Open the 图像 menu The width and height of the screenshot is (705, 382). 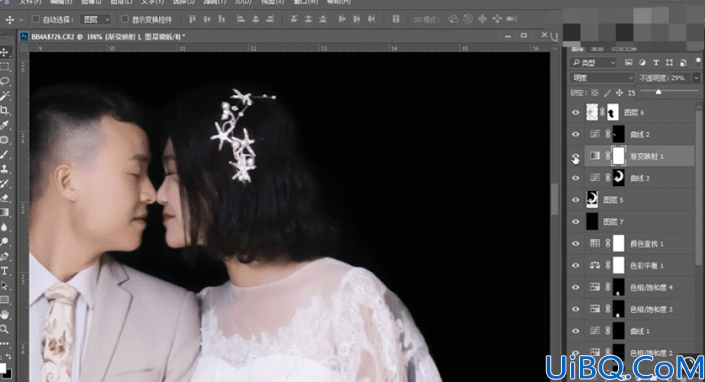(x=91, y=2)
